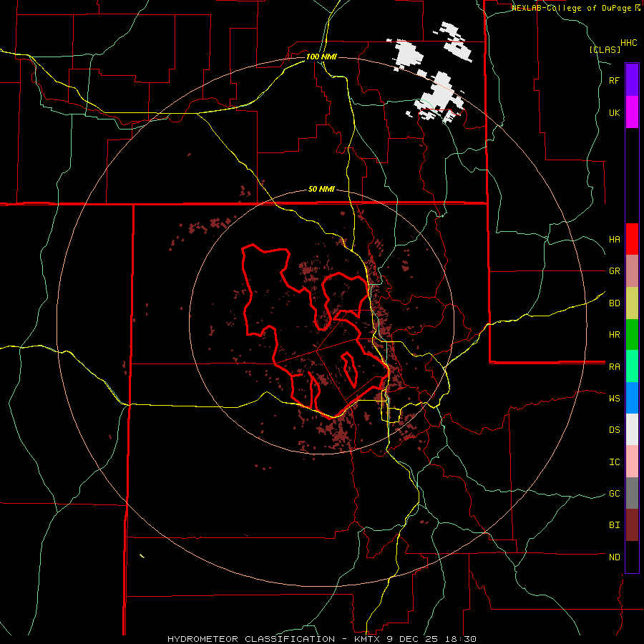644x644 pixels.
Task: Click the RF legend label
Action: click(x=614, y=80)
